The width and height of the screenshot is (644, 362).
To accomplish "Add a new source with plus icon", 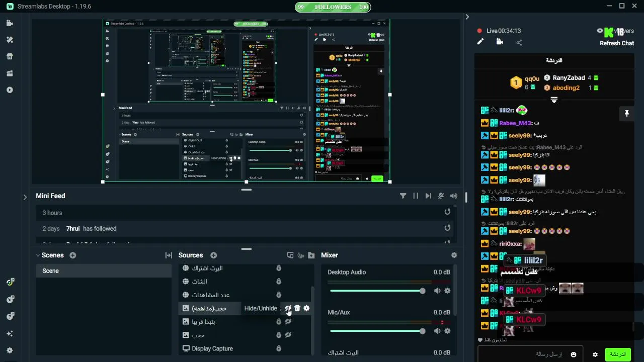I will point(213,255).
